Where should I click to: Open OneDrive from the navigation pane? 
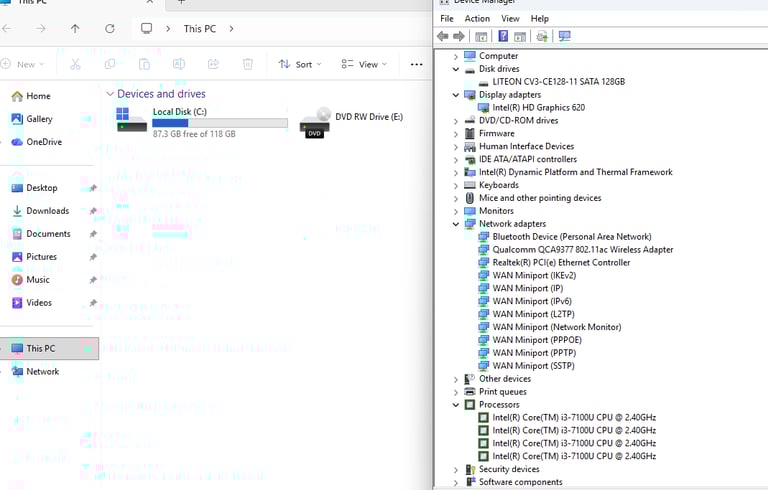[43, 142]
